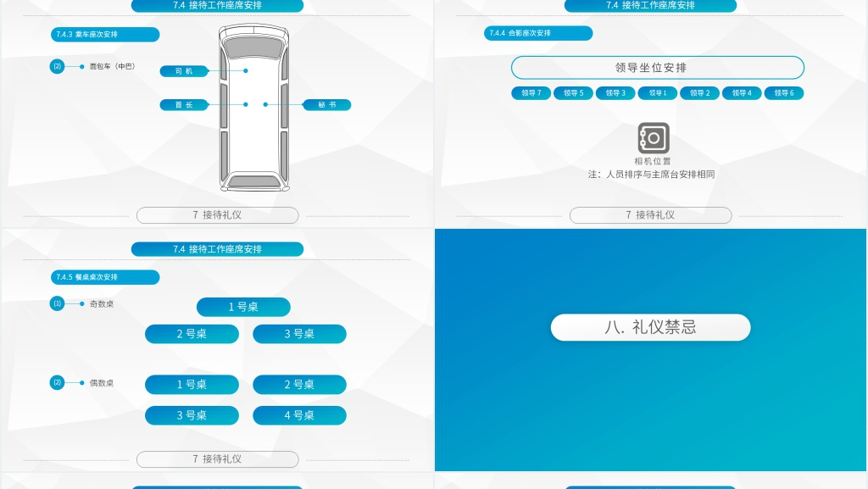Click the 领导坐位安排 outlined box
868x489 pixels.
pos(658,68)
